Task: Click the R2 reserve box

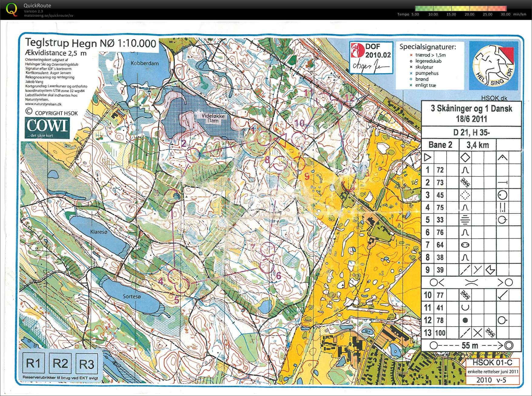Action: click(x=60, y=363)
